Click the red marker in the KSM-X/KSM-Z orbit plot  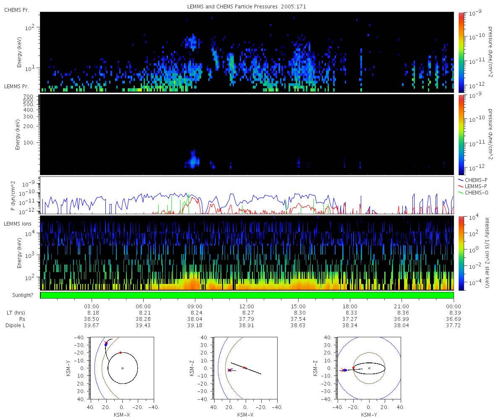(x=244, y=367)
